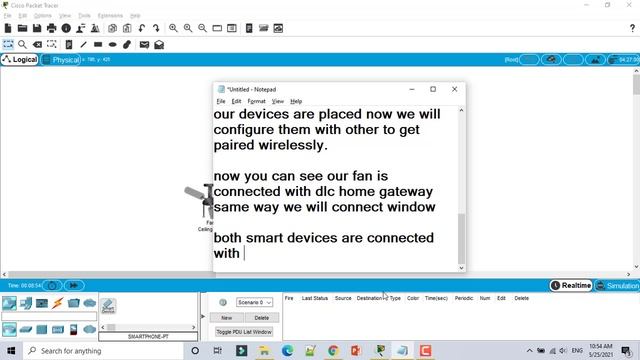
Task: Open Notepad Help menu
Action: pos(296,101)
